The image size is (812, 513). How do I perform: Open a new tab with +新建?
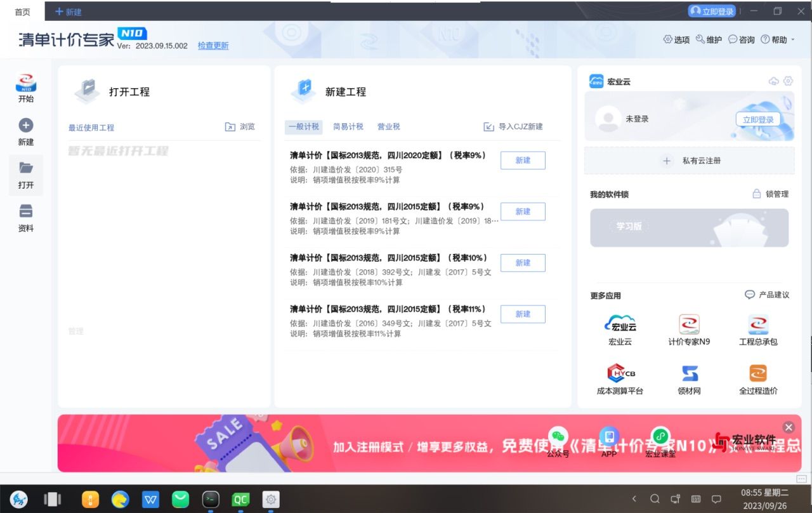pos(69,11)
